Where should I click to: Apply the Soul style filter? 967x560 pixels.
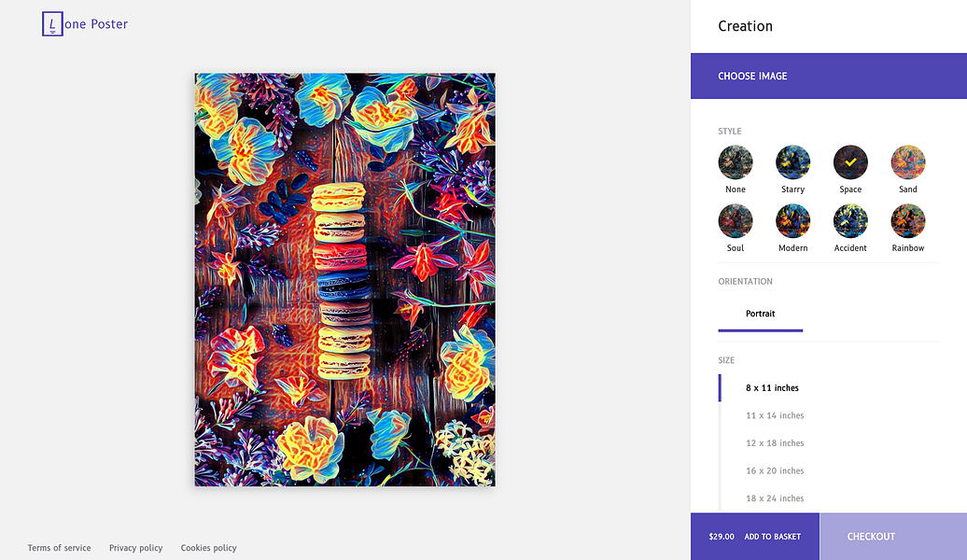(x=736, y=222)
